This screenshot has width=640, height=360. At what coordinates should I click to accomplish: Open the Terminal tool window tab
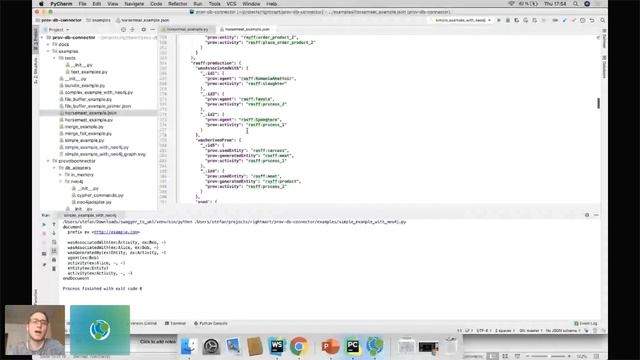point(175,323)
